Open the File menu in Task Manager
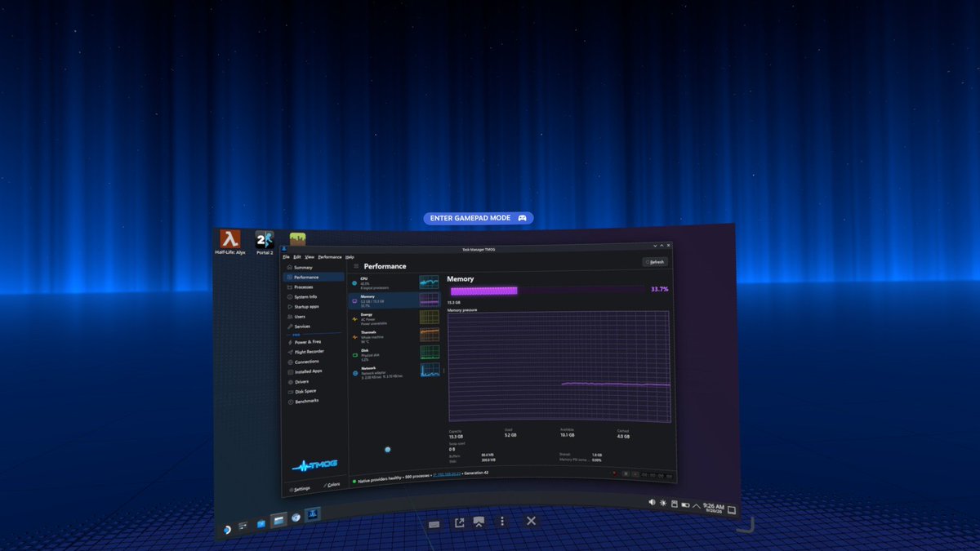This screenshot has width=980, height=551. coord(286,257)
